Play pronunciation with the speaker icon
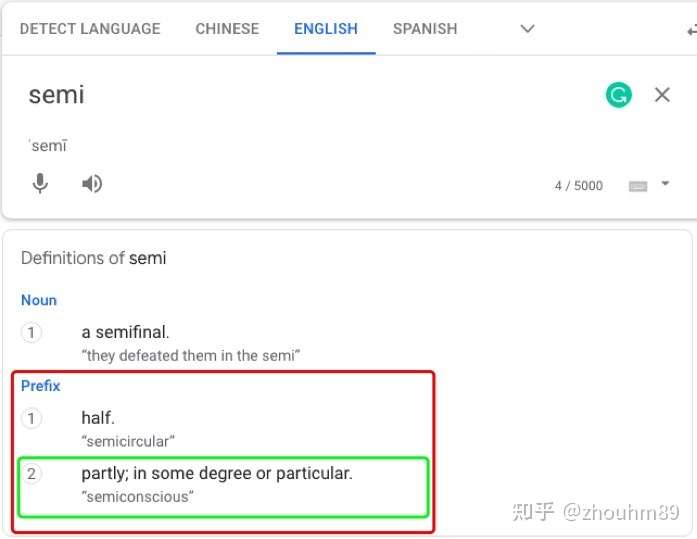Viewport: 697px width, 539px height. [92, 184]
